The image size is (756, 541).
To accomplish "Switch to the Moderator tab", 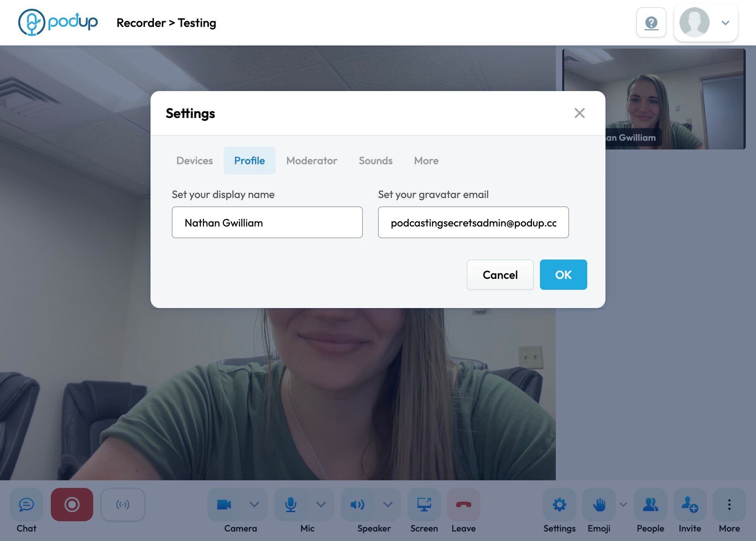I will (x=312, y=160).
